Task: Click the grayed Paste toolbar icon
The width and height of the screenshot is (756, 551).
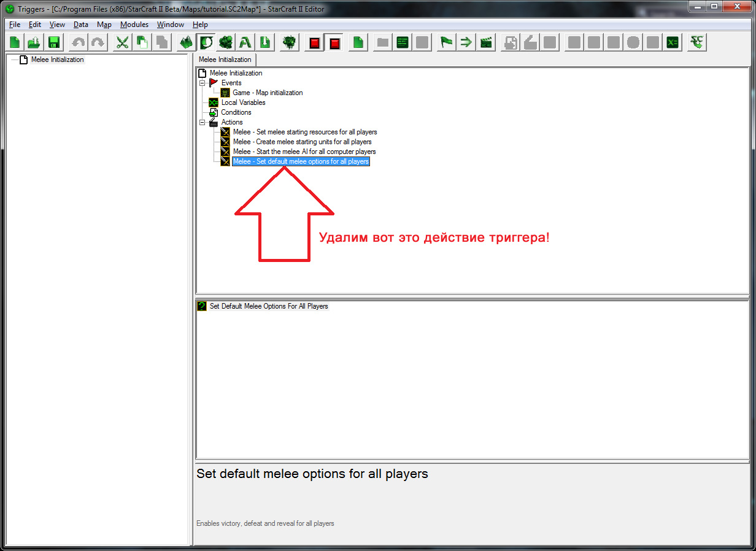Action: pyautogui.click(x=162, y=42)
